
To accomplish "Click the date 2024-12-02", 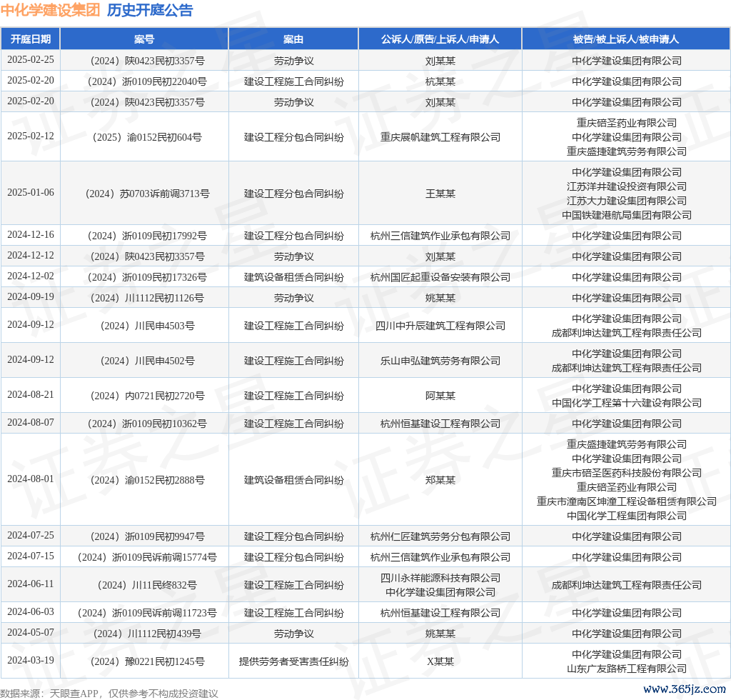I will click(31, 276).
